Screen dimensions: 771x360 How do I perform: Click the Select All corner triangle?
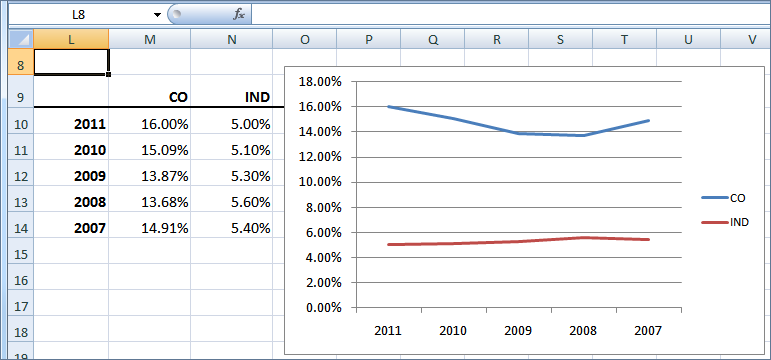(21, 39)
